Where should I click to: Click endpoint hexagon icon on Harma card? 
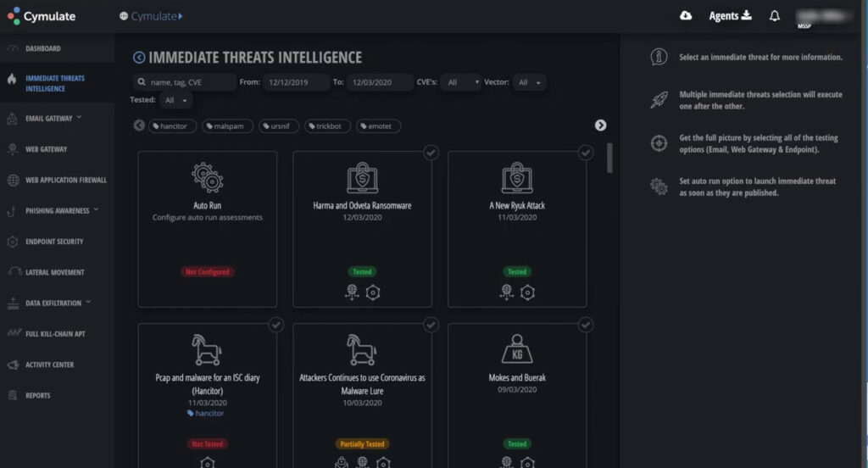point(373,292)
